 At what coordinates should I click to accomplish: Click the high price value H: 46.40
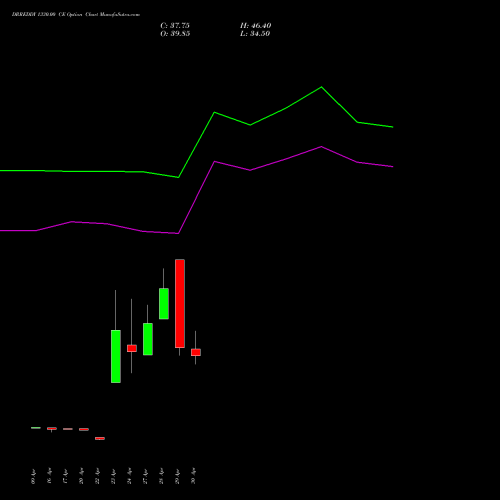(x=255, y=26)
